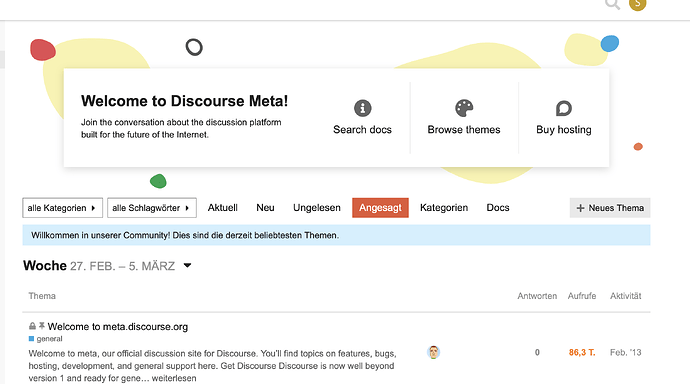Select the Angesagt tab
This screenshot has width=690, height=384.
380,208
